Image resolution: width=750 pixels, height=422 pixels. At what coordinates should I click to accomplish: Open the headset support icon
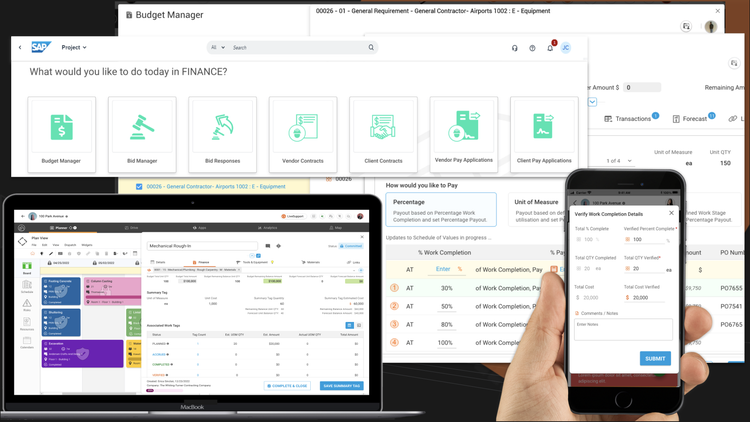tap(515, 48)
